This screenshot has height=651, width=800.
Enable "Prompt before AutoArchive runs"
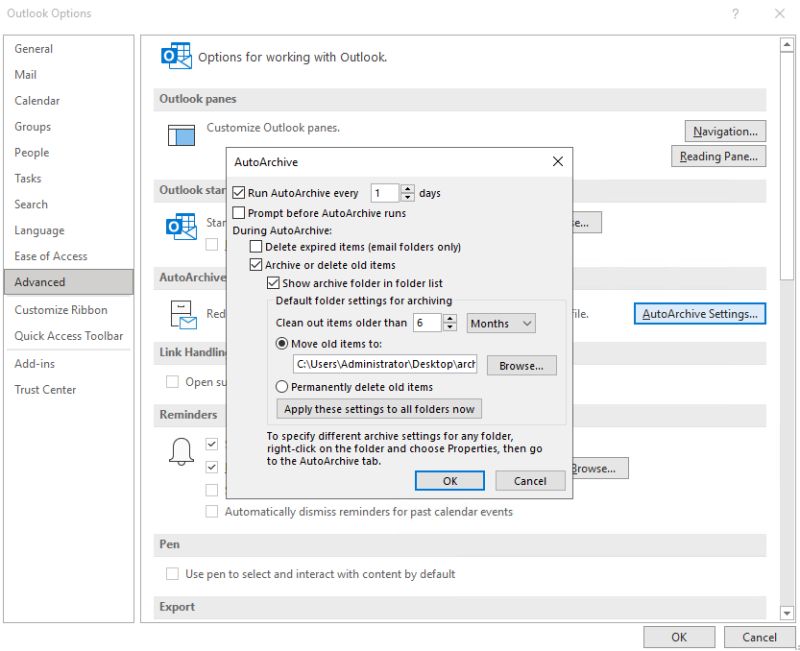tap(238, 212)
